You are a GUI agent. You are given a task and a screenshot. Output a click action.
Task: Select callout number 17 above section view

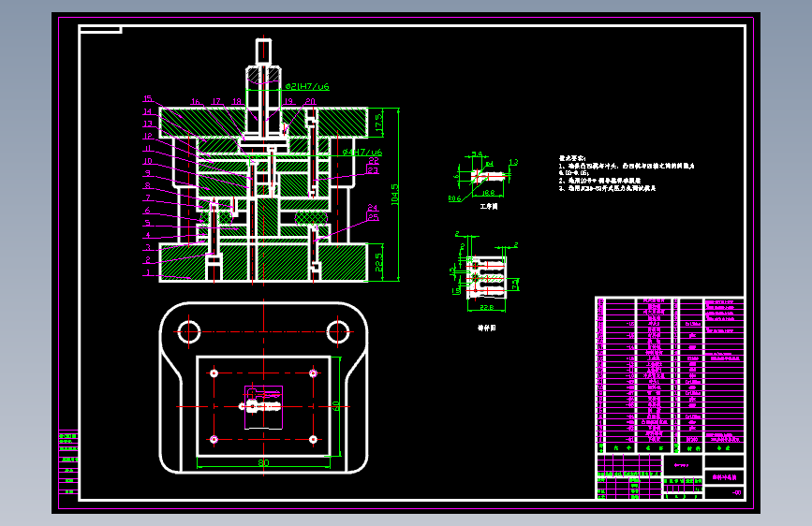216,101
